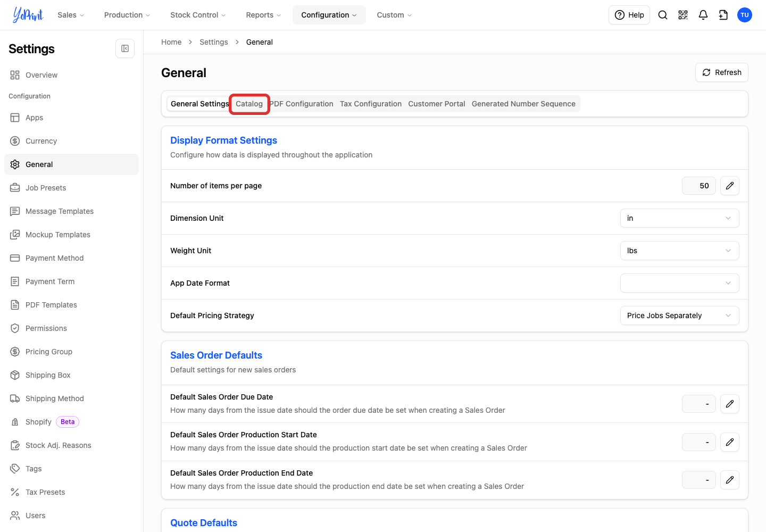
Task: Open Permissions settings
Action: 71,328
